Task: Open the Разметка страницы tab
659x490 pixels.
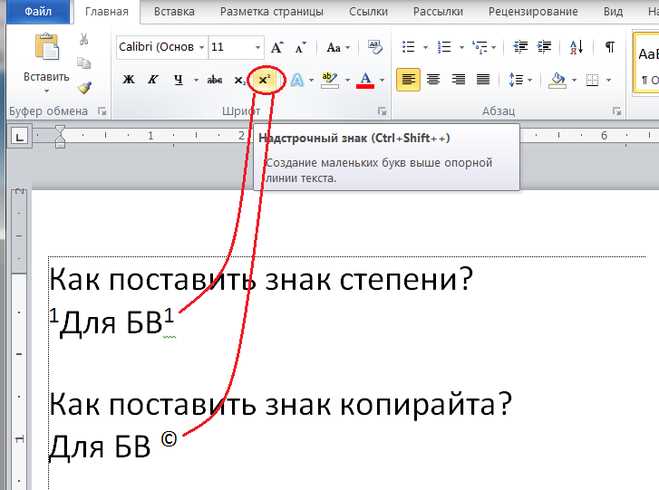Action: 272,12
